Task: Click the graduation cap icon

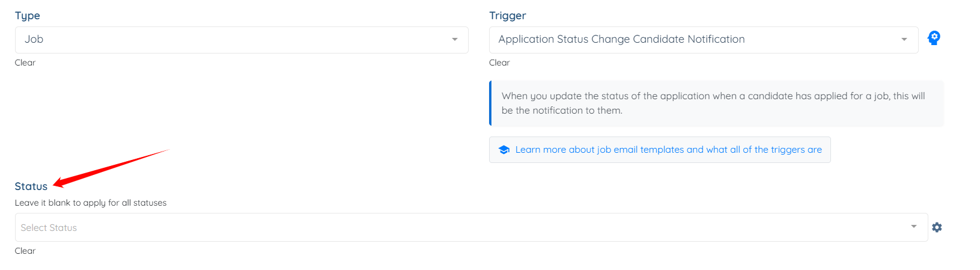Action: point(504,150)
